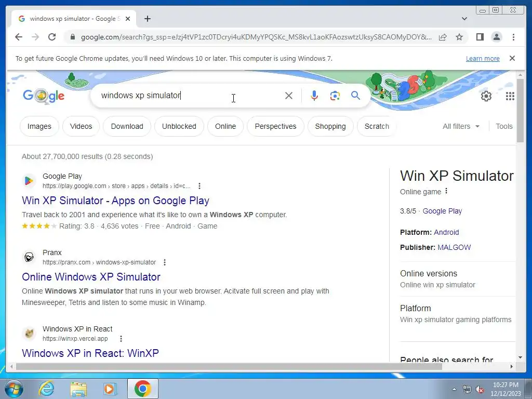Click the vertical scrollbar down arrow
The height and width of the screenshot is (399, 532).
[520, 357]
